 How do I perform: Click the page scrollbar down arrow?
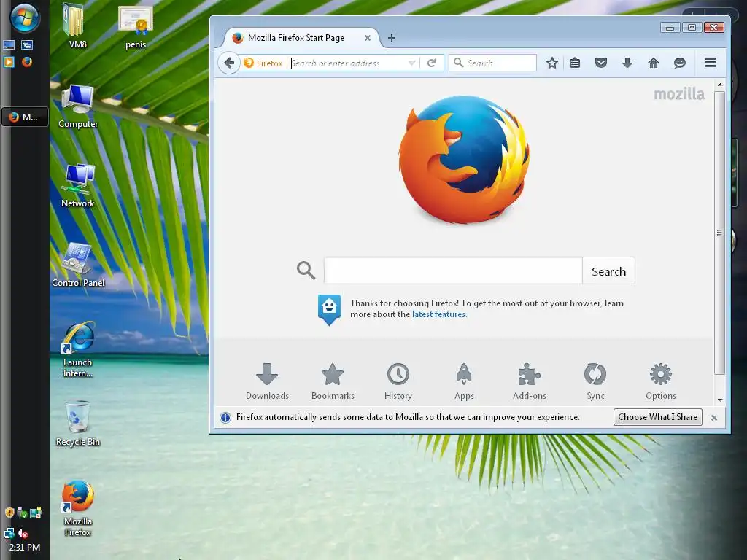click(720, 400)
